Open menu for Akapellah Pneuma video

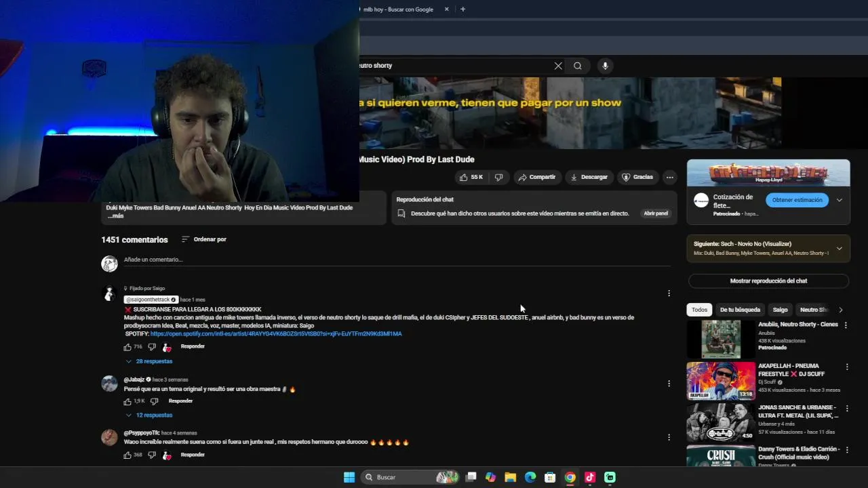point(846,367)
